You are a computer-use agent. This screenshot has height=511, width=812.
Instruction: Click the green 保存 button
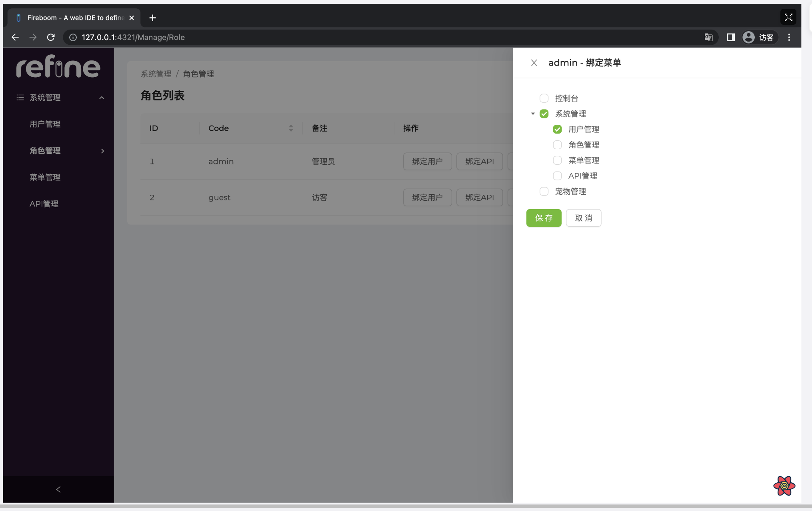click(x=544, y=218)
